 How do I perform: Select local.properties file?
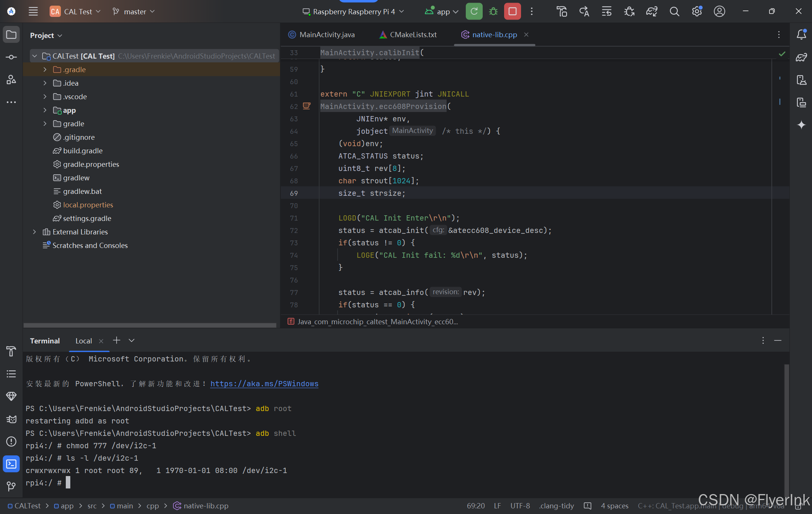point(88,205)
